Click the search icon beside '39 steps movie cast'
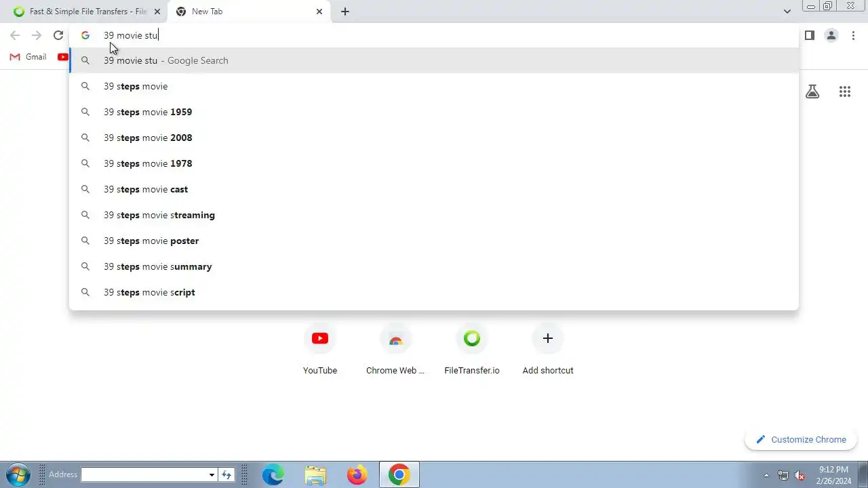The height and width of the screenshot is (488, 868). pyautogui.click(x=85, y=189)
